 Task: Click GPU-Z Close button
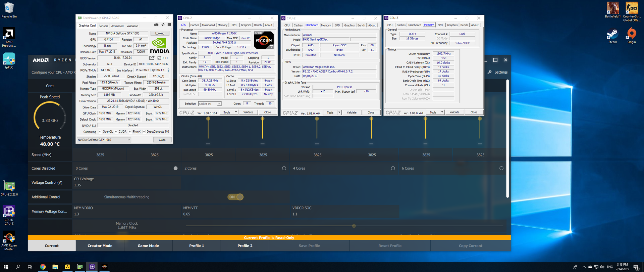point(162,140)
